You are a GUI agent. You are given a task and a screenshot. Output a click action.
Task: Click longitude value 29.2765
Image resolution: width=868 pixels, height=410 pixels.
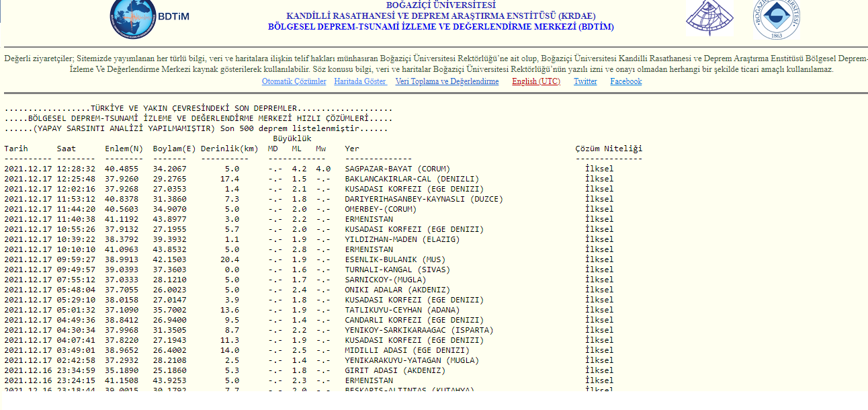tap(170, 179)
